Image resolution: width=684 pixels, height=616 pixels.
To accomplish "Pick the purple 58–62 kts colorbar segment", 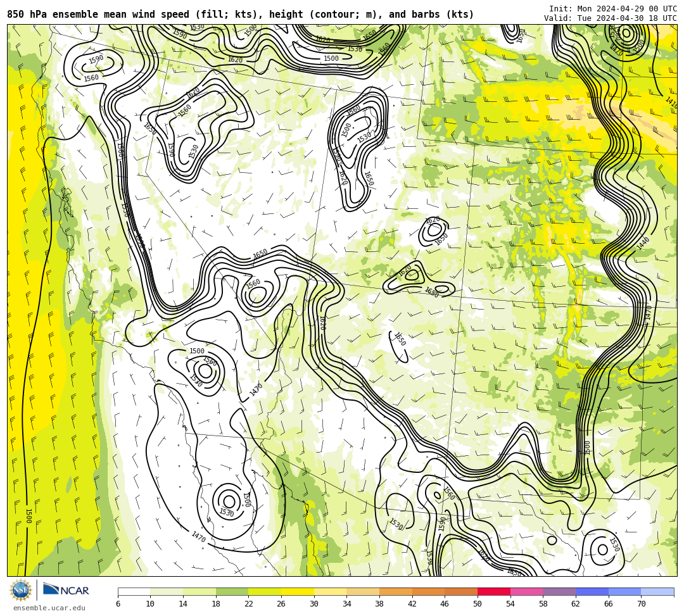I will [x=559, y=591].
